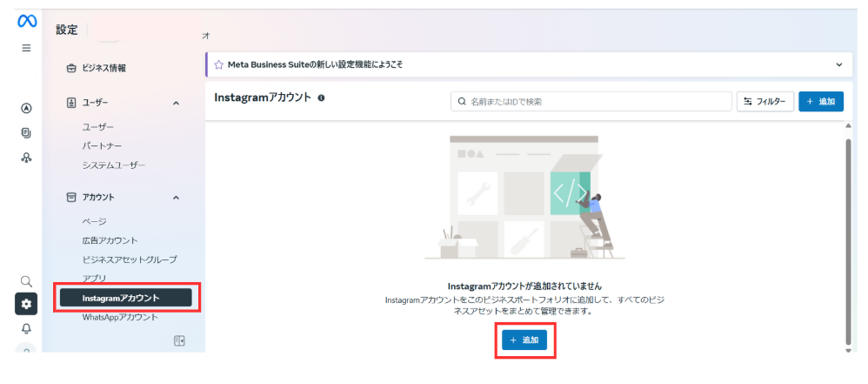Click the vertical scrollbar of content area

848,241
